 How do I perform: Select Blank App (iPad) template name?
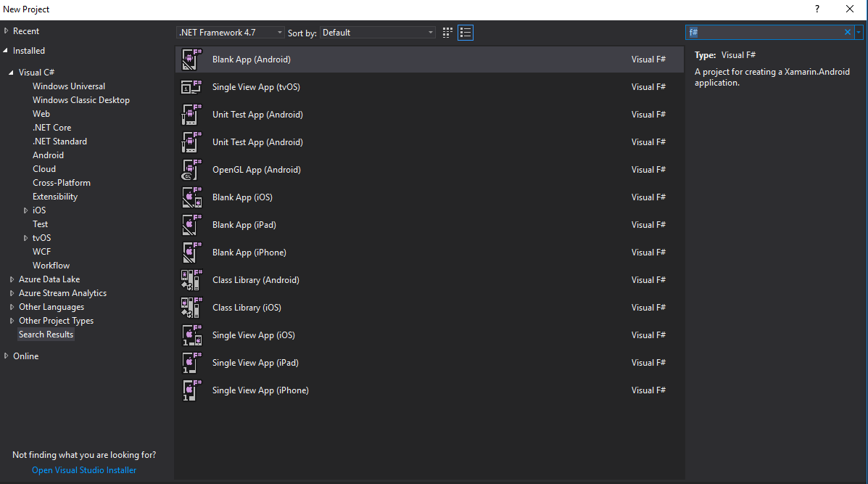tap(244, 225)
